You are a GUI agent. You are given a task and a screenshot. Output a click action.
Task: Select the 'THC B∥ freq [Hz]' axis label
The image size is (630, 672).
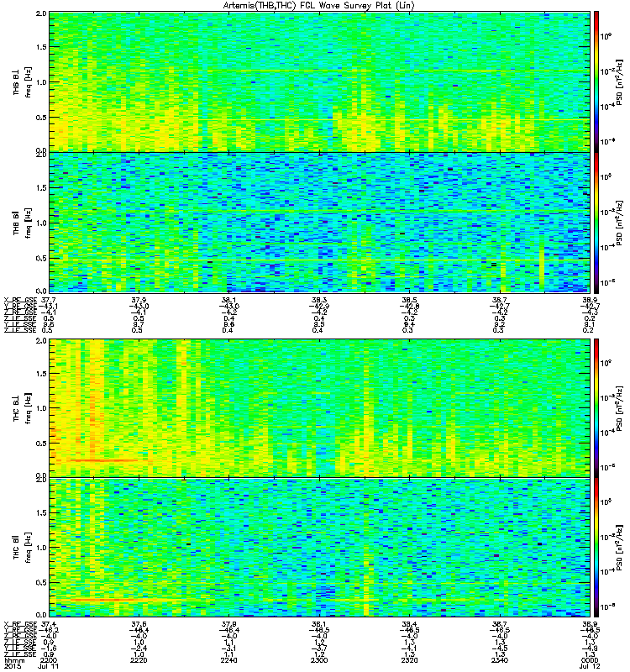(x=22, y=548)
